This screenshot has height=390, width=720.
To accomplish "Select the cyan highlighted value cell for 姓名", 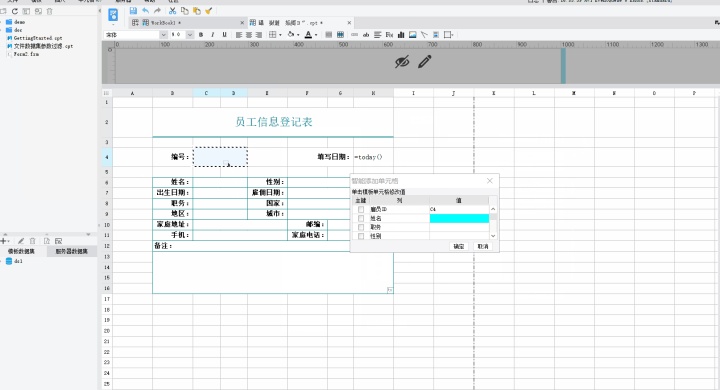I will coord(459,218).
